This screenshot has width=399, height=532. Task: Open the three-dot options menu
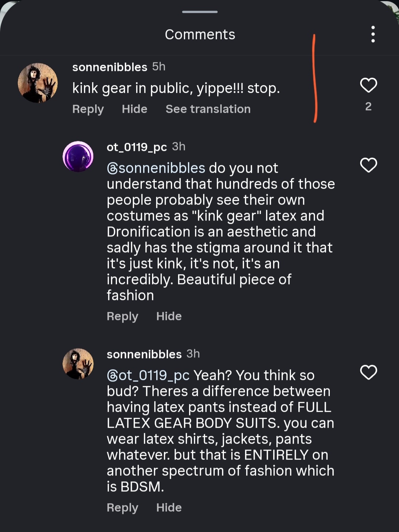tap(373, 34)
